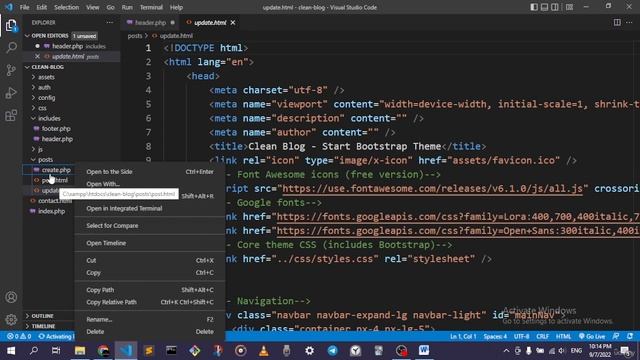Open the Edit menu

point(42,7)
